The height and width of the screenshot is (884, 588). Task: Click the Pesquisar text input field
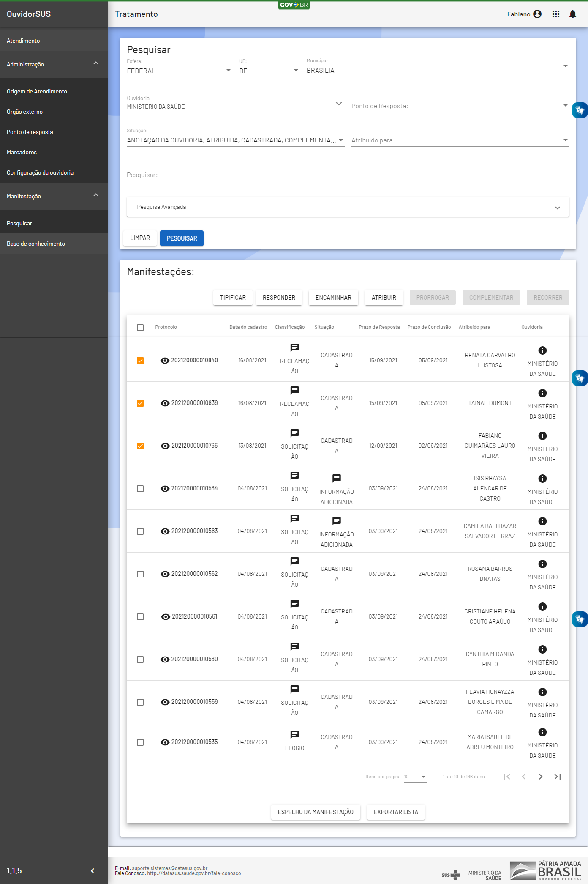point(235,175)
